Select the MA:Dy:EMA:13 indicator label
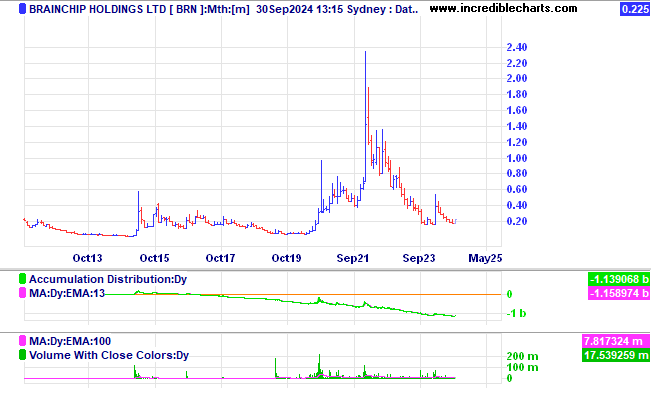 [67, 293]
